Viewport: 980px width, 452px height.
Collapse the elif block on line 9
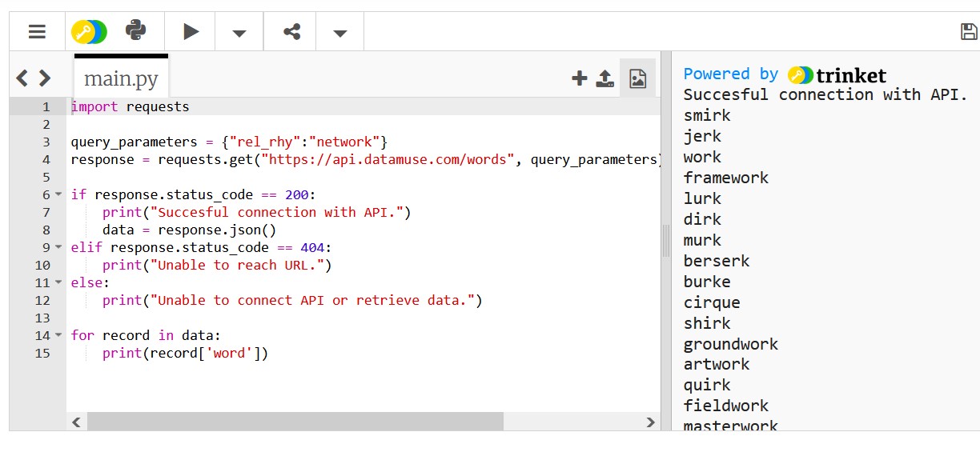58,248
